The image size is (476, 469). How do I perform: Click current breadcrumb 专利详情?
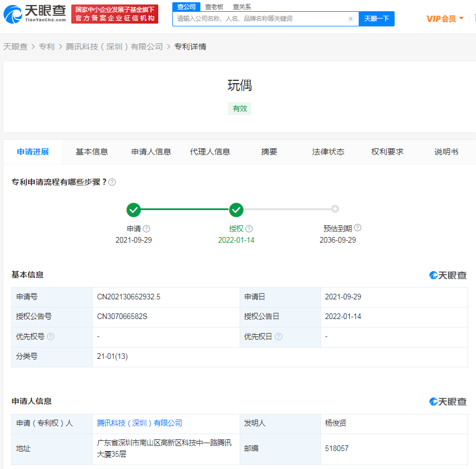pos(190,47)
